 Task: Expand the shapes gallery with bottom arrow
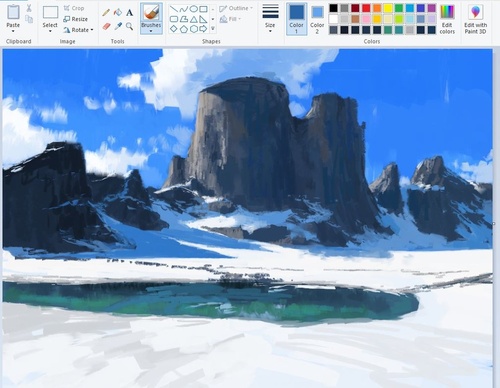tap(213, 29)
